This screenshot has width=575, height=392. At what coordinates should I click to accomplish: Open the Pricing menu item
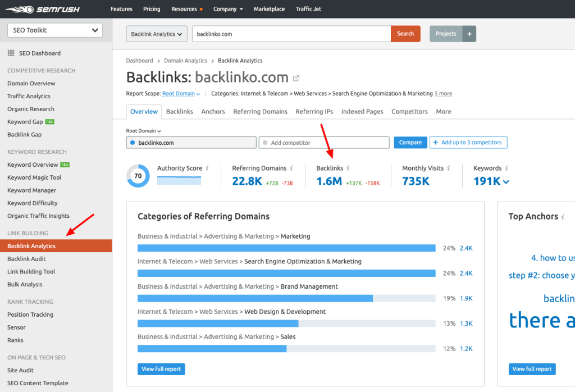152,8
